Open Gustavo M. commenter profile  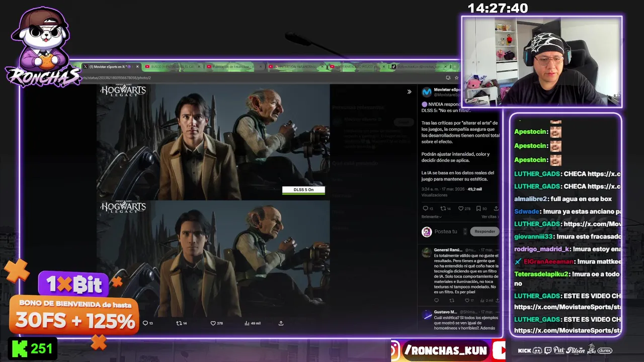point(445,312)
